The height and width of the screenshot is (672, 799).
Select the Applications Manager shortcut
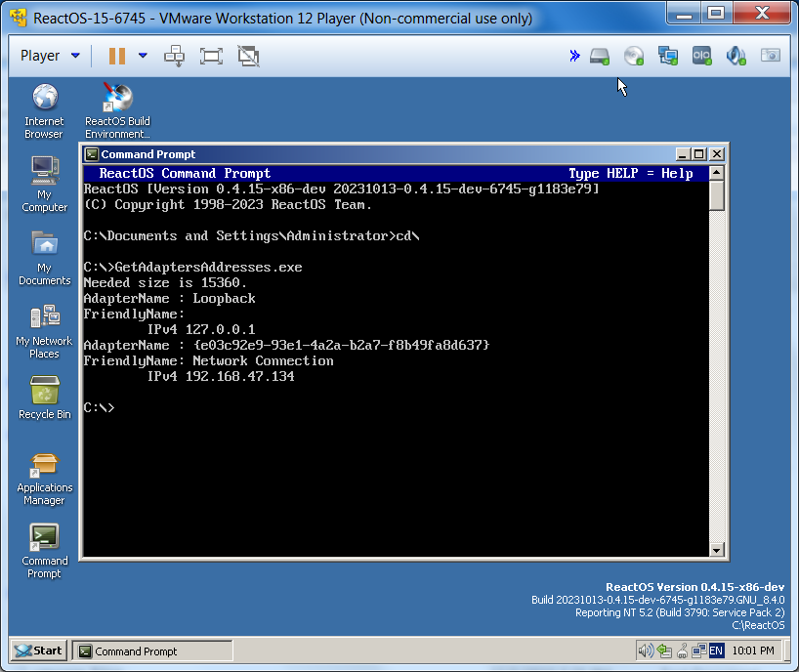tap(44, 479)
